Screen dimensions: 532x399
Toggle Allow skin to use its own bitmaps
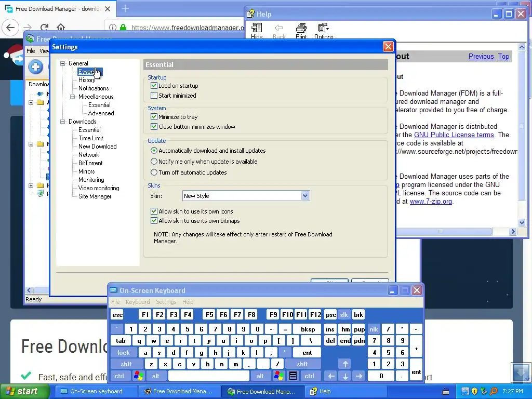point(154,220)
